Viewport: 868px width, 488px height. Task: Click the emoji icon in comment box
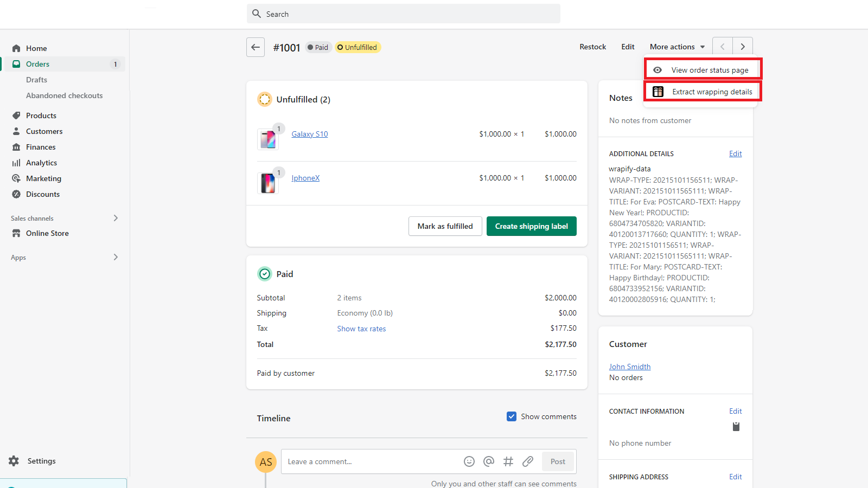coord(469,461)
